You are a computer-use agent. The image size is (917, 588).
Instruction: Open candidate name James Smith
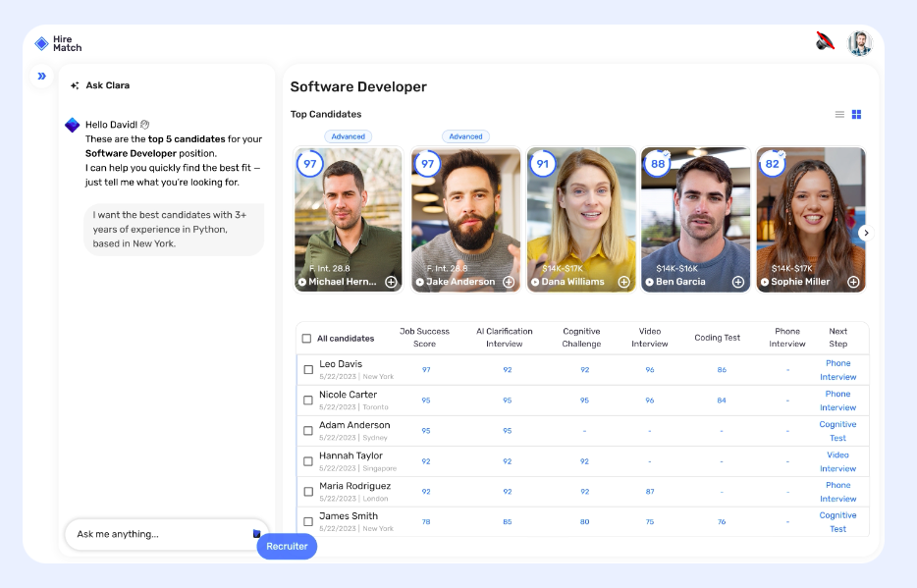[349, 516]
